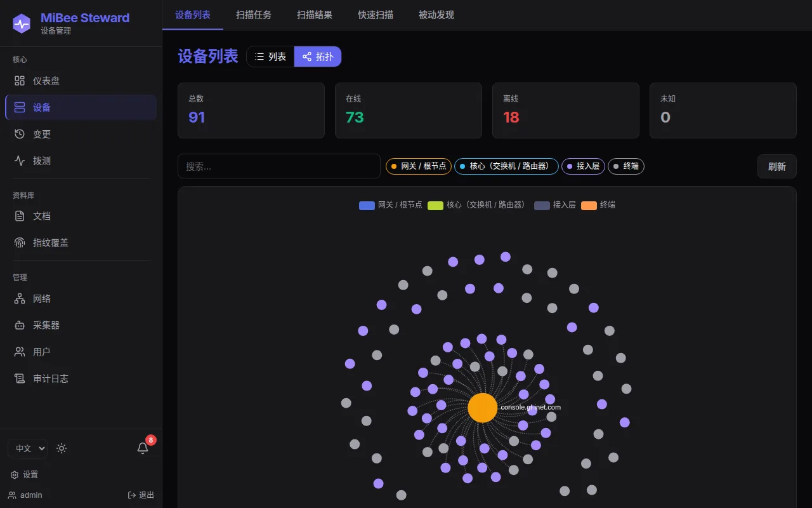Image resolution: width=812 pixels, height=508 pixels.
Task: Switch to 拓扑 topology view
Action: [x=318, y=57]
